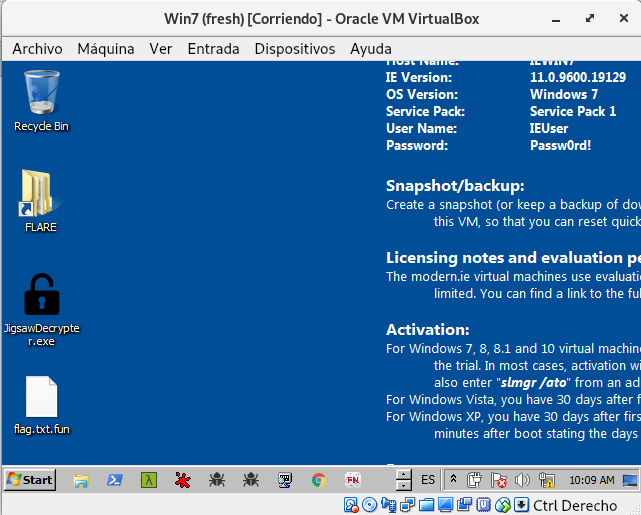This screenshot has width=641, height=515.
Task: Launch PowerShell from the taskbar
Action: pos(115,480)
